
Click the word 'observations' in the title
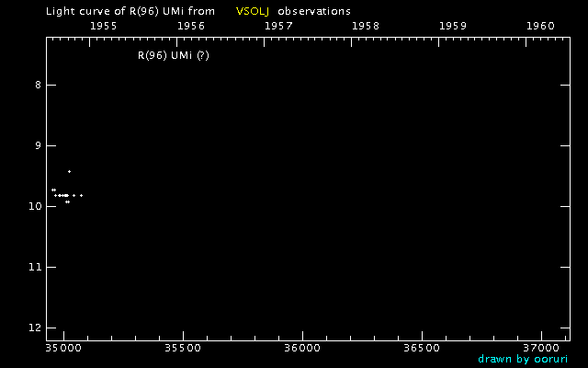(314, 11)
